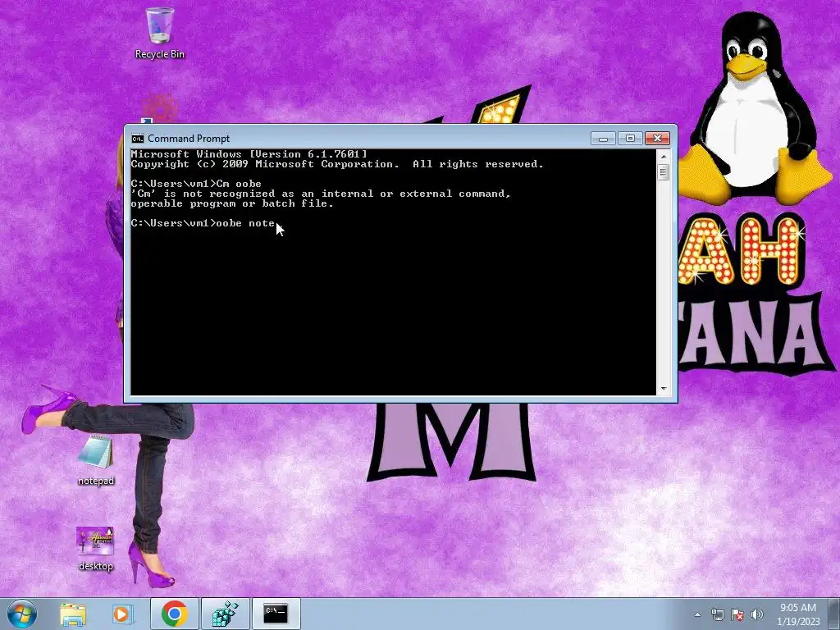The height and width of the screenshot is (630, 840).
Task: Click the 'oobe note' command line text
Action: (x=244, y=223)
